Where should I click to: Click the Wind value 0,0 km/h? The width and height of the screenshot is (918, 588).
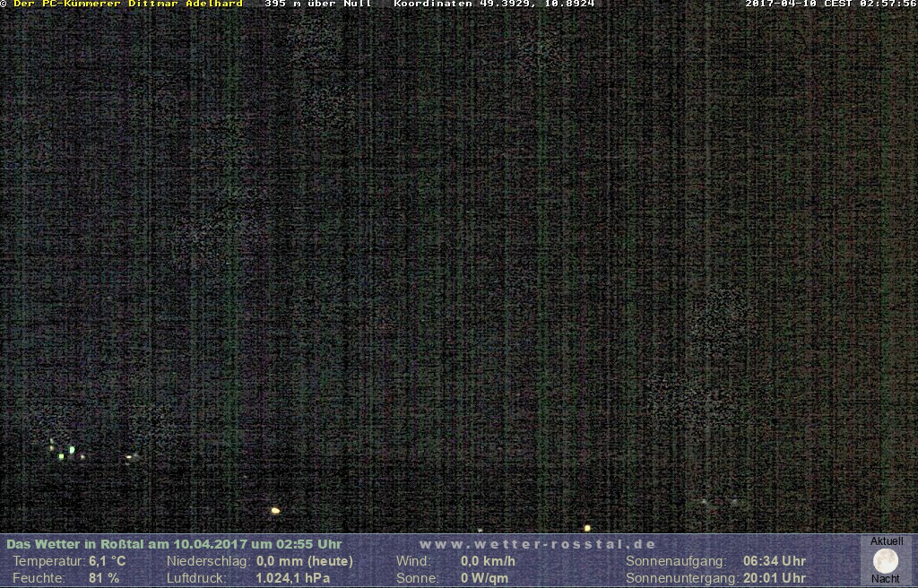pos(488,561)
